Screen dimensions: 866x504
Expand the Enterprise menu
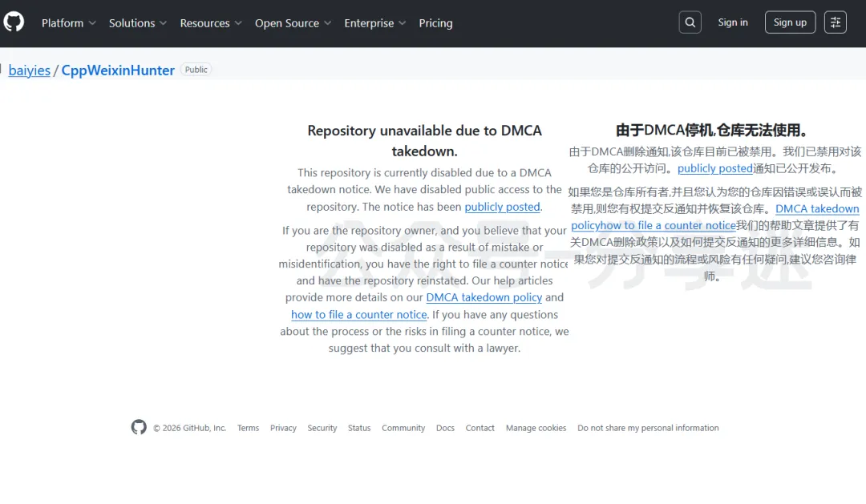[x=375, y=23]
